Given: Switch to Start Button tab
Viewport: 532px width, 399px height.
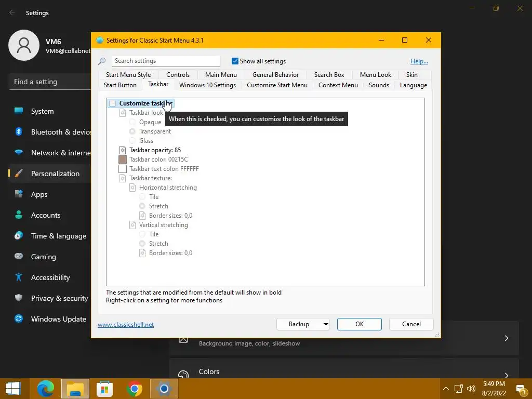Looking at the screenshot, I should click(x=120, y=85).
